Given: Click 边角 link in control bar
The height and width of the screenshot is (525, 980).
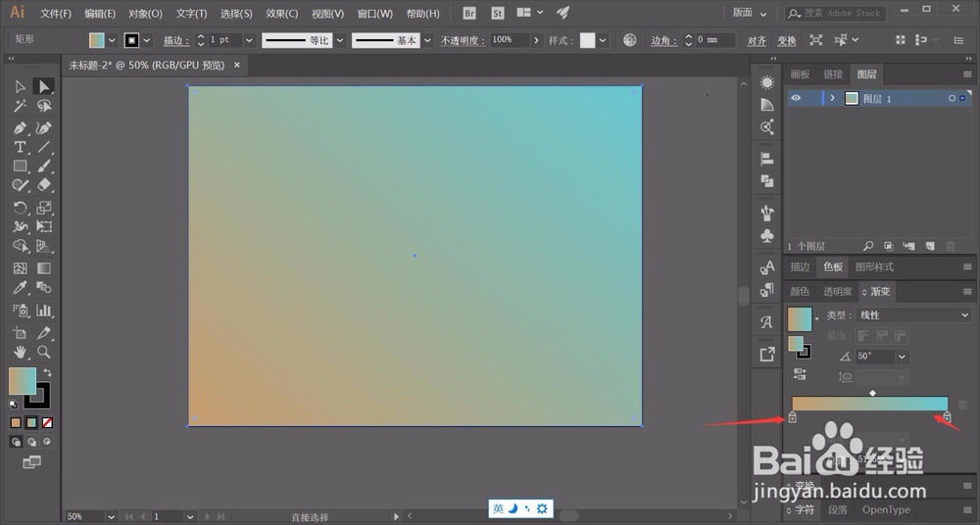Looking at the screenshot, I should [663, 40].
